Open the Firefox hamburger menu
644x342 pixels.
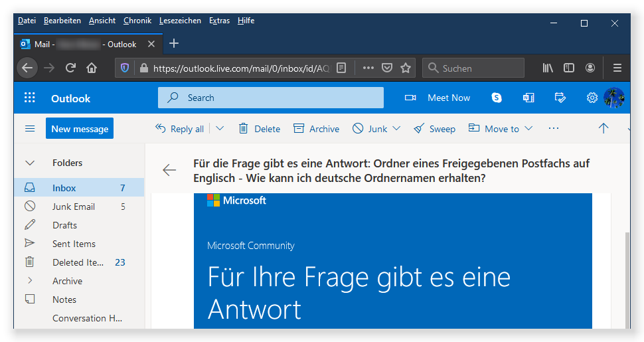(x=617, y=68)
